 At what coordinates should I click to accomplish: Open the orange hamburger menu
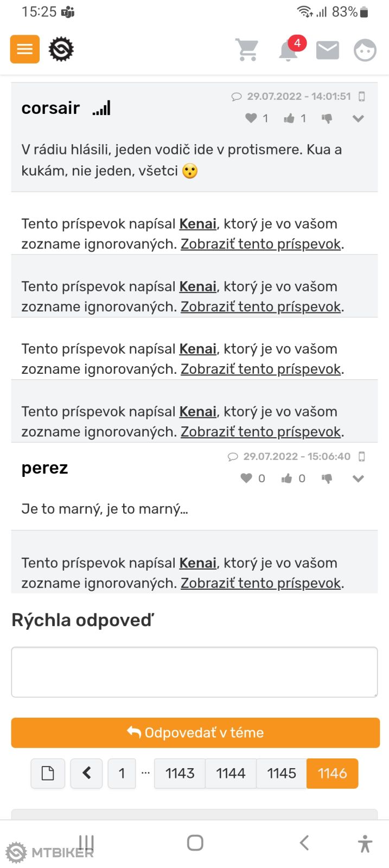(x=25, y=49)
